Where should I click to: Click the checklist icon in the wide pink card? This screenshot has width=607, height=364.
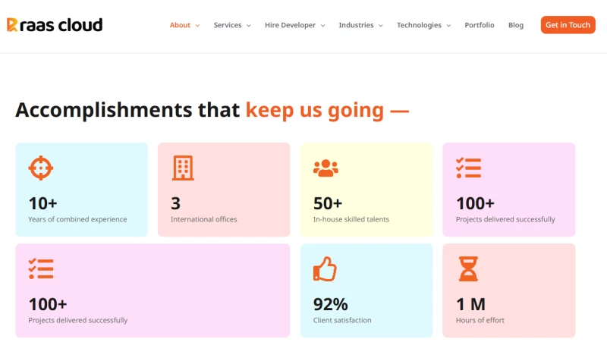[40, 268]
